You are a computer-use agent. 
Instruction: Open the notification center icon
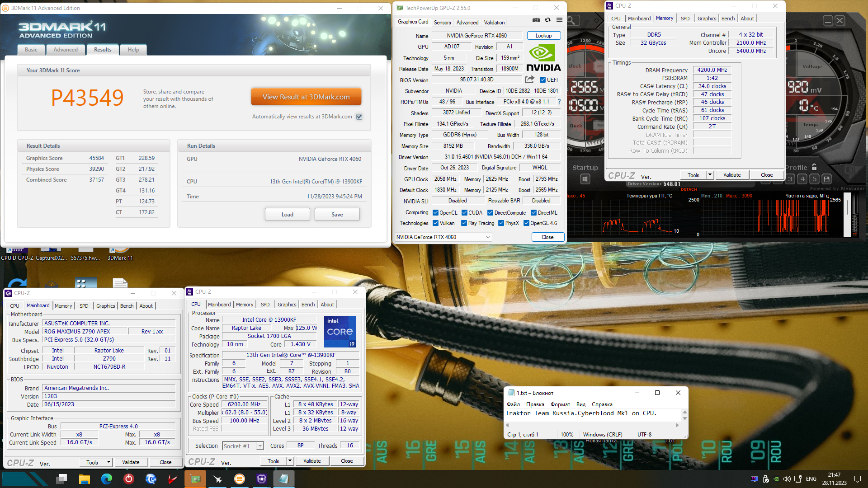click(x=858, y=479)
